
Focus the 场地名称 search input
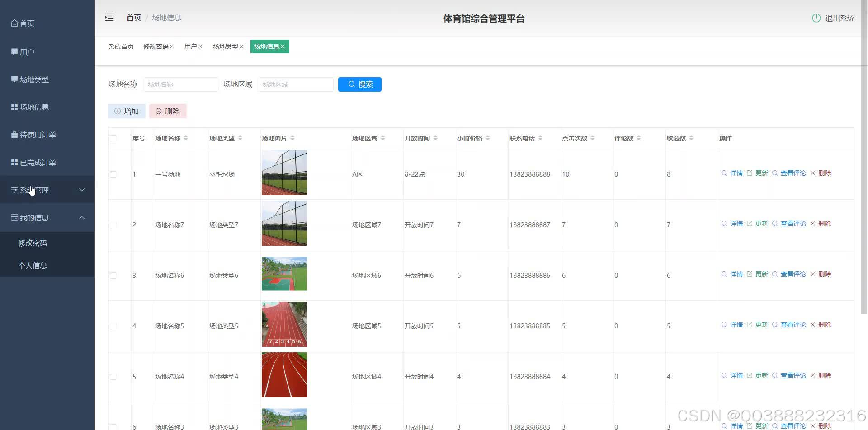click(x=180, y=84)
